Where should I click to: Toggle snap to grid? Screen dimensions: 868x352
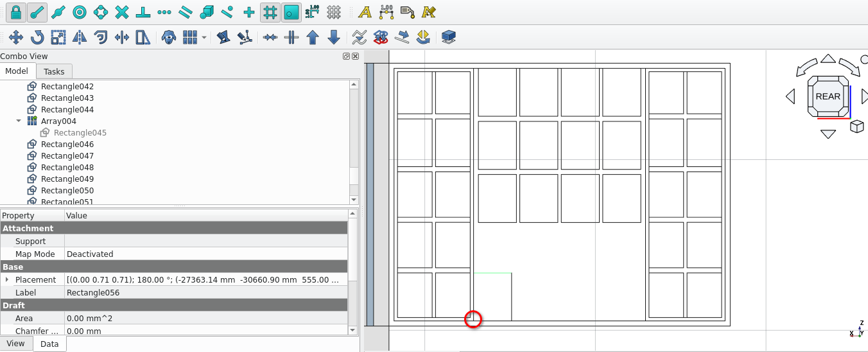pos(270,12)
